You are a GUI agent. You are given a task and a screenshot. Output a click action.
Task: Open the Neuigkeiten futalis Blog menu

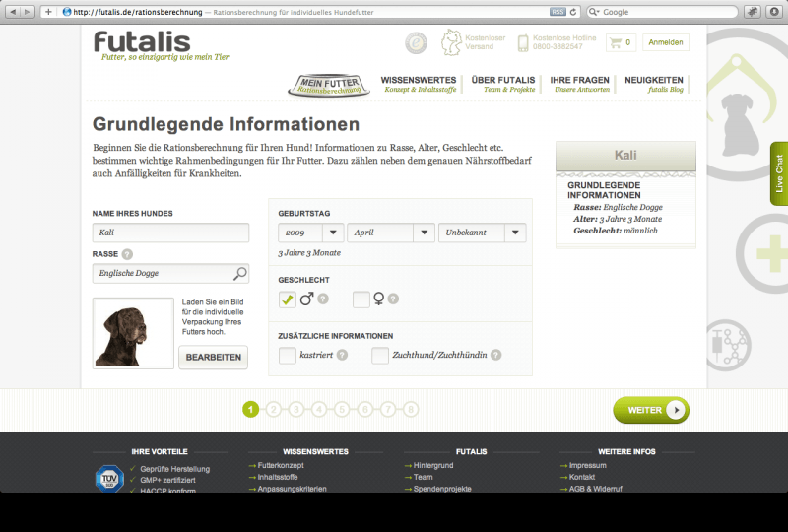coord(654,84)
